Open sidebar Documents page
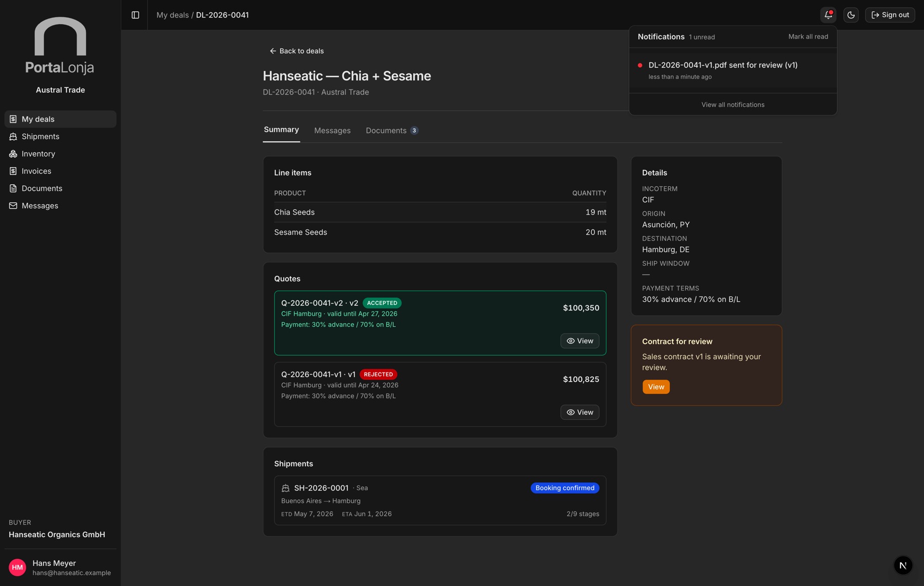 [61, 188]
